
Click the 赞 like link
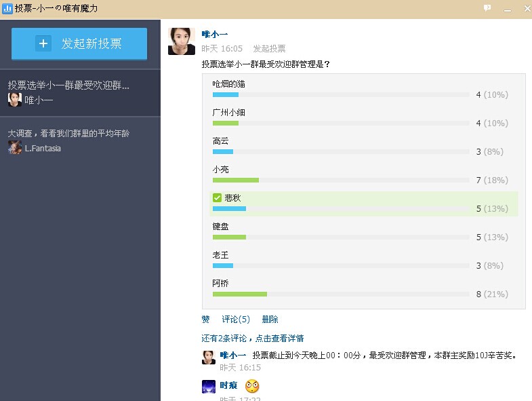205,320
